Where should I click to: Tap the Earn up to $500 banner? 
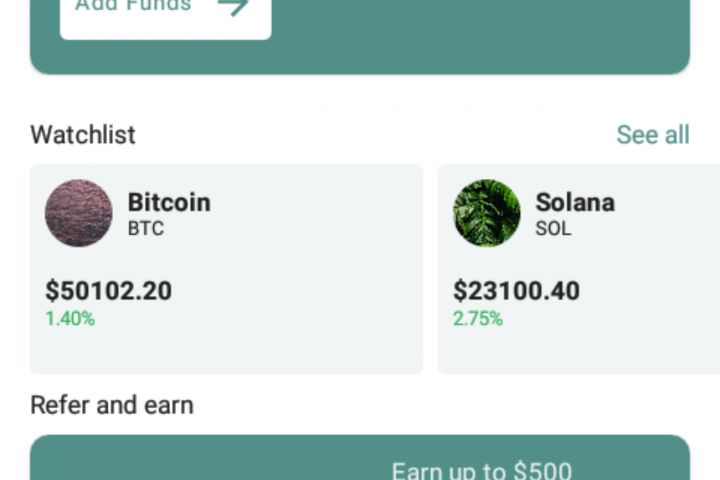click(481, 470)
